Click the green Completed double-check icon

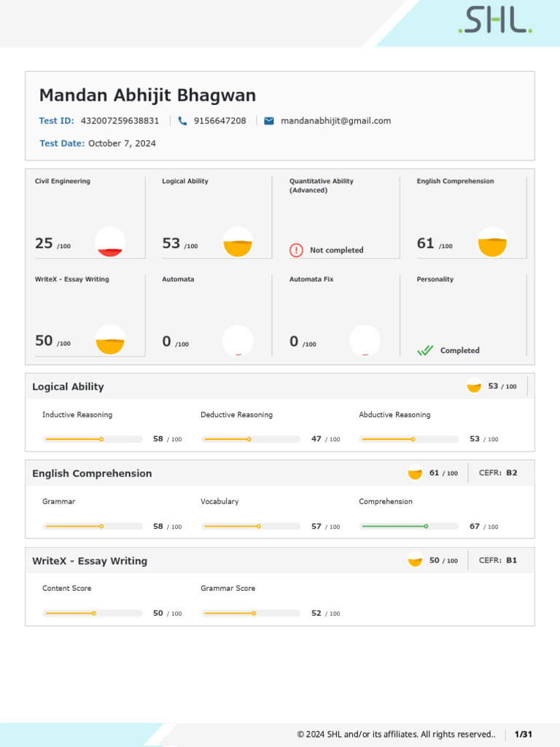[425, 351]
